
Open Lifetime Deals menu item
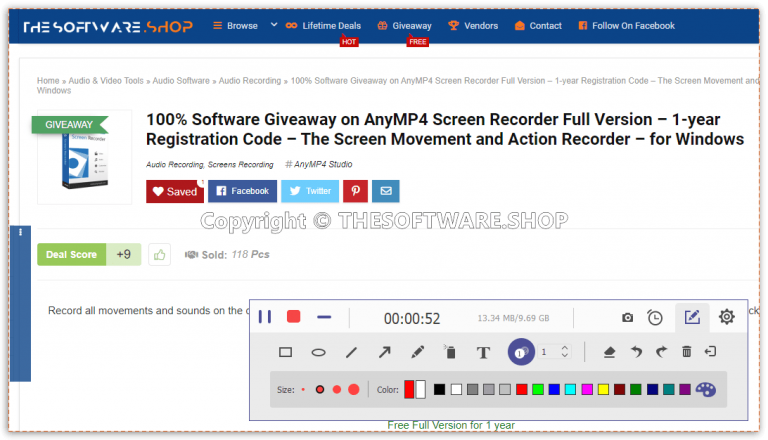click(324, 25)
